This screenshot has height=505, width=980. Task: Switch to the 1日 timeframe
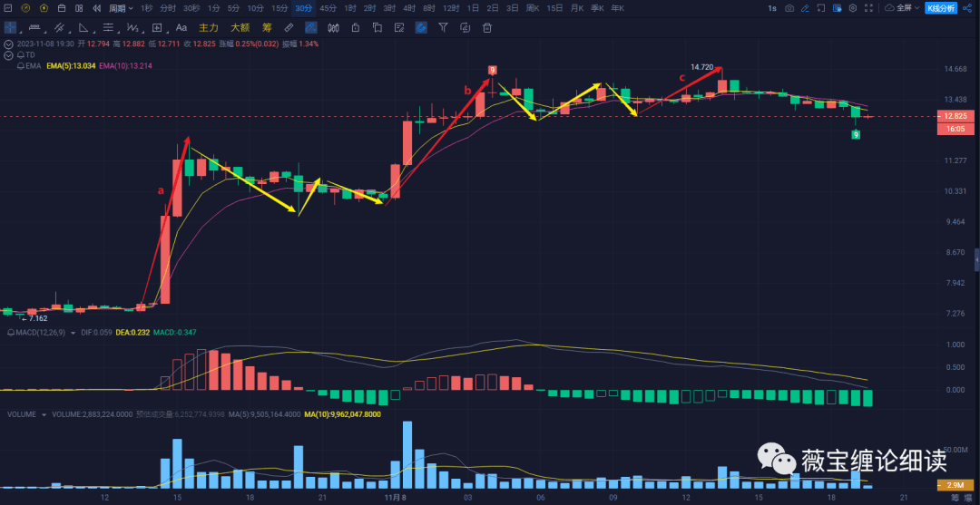pos(474,8)
